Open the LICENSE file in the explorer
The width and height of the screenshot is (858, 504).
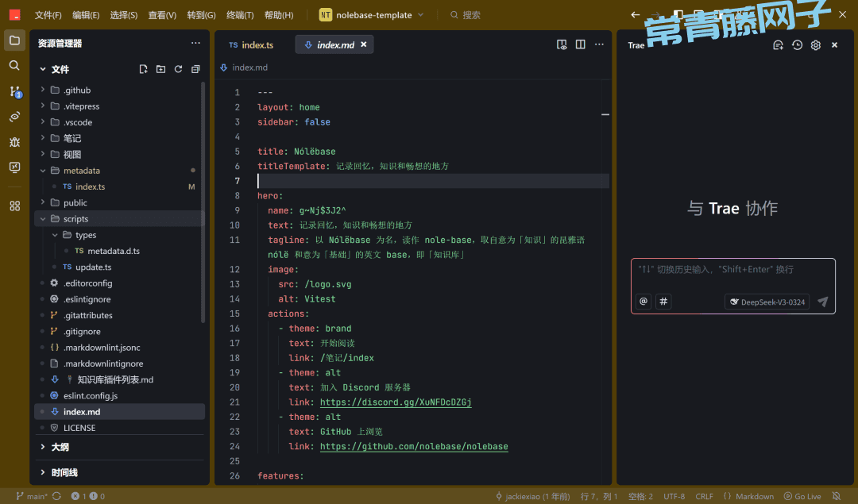tap(79, 428)
